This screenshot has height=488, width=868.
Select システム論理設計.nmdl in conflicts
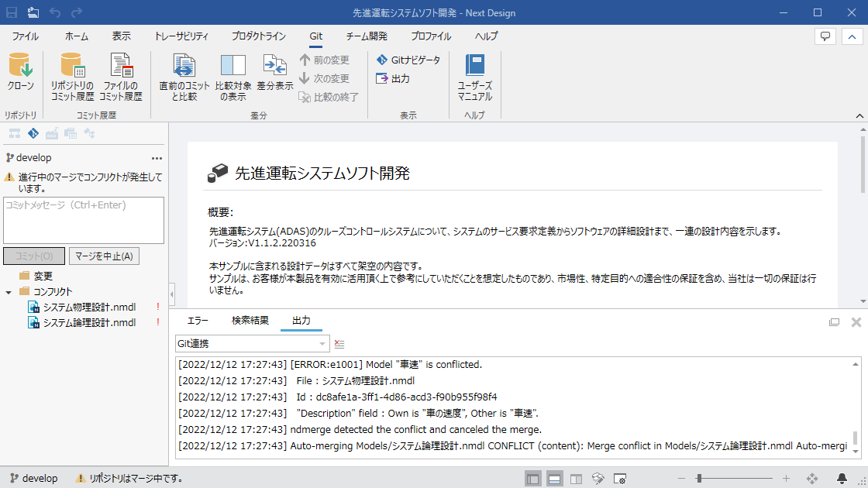tap(89, 322)
